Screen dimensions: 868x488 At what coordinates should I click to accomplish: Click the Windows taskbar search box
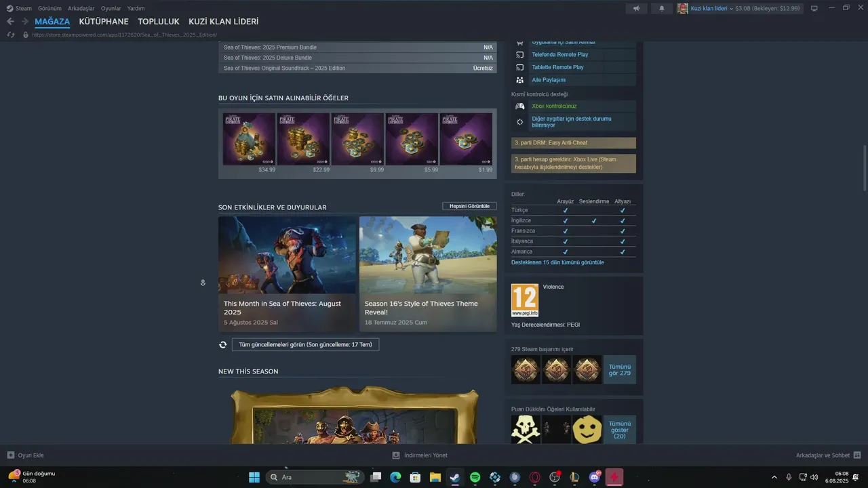point(315,477)
